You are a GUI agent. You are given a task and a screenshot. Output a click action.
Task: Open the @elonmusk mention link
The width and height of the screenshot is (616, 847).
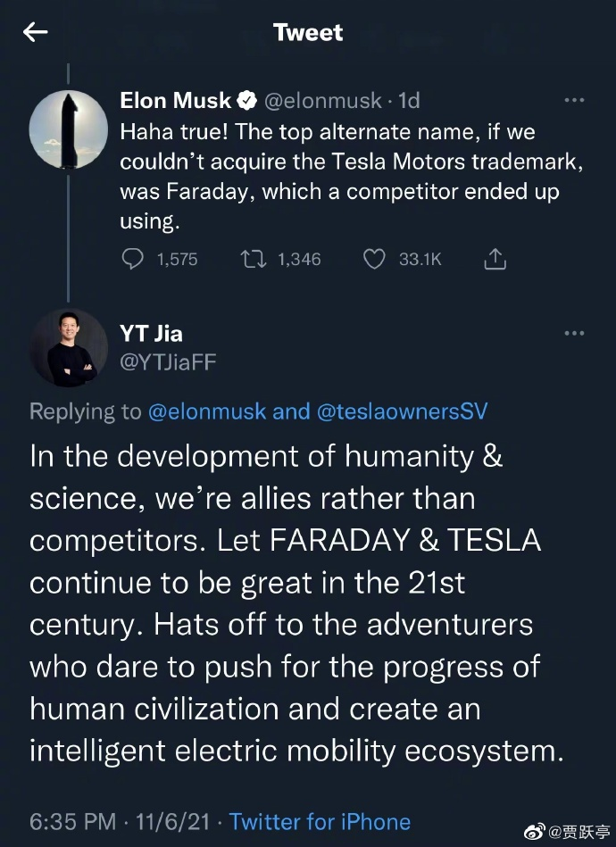pyautogui.click(x=205, y=411)
